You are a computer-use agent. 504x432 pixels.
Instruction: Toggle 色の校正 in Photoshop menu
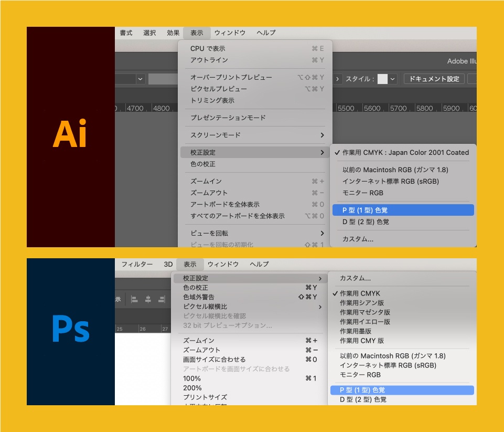pyautogui.click(x=250, y=288)
